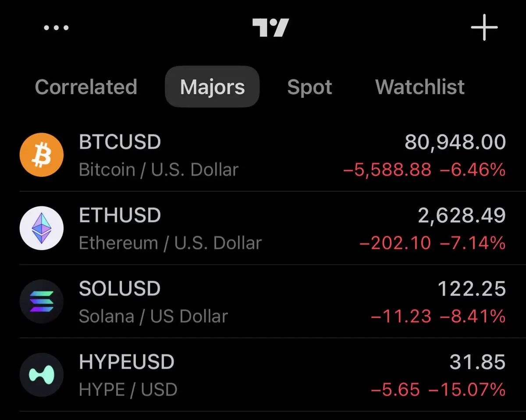This screenshot has width=526, height=420.
Task: Tap the TradingView logo
Action: 270,28
